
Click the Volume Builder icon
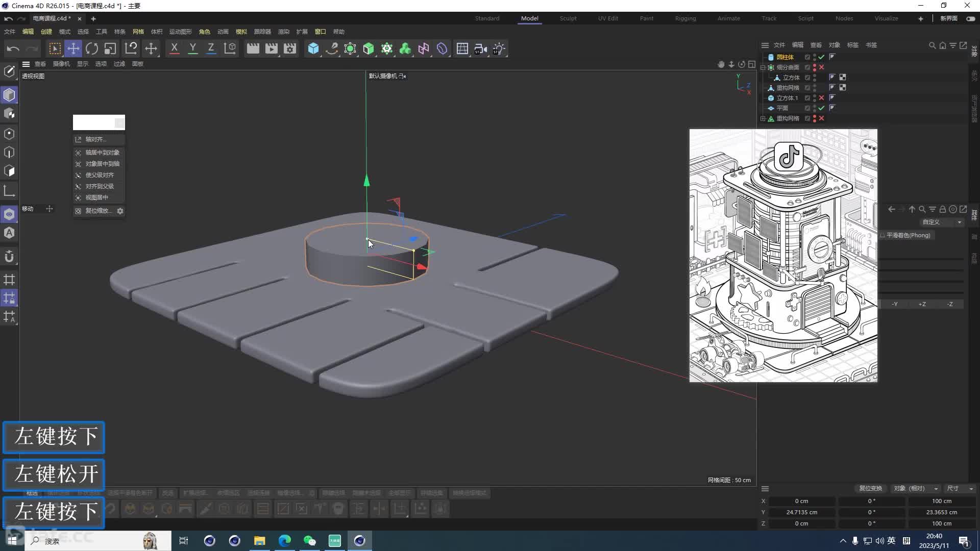pyautogui.click(x=405, y=48)
